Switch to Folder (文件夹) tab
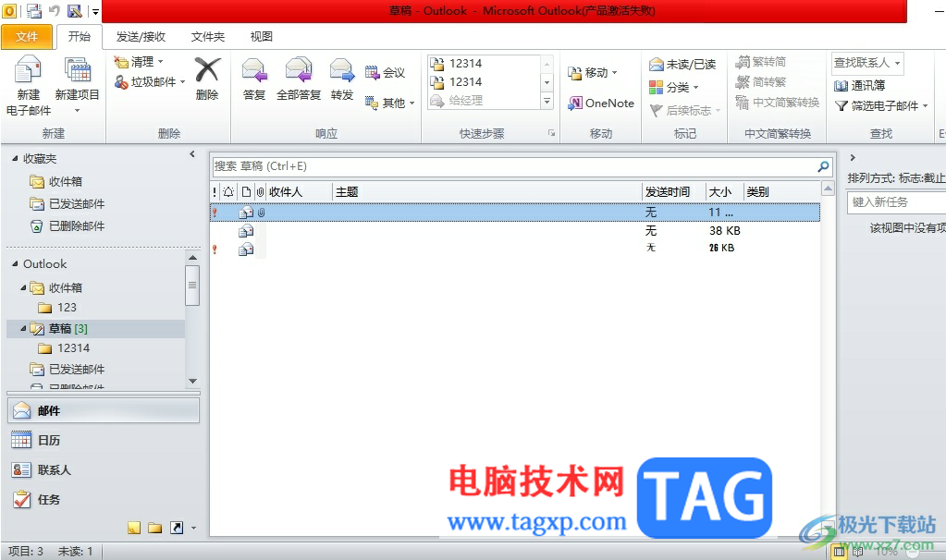Image resolution: width=946 pixels, height=560 pixels. click(207, 37)
